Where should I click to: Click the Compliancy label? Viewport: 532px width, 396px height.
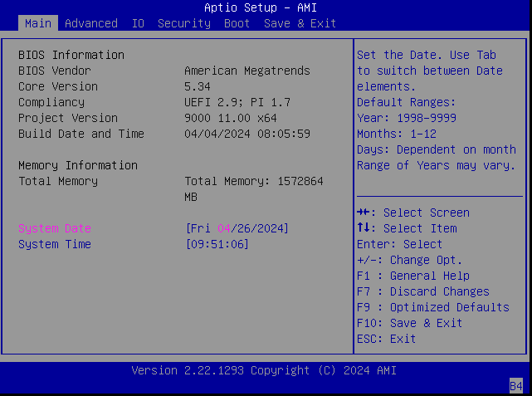pos(51,102)
